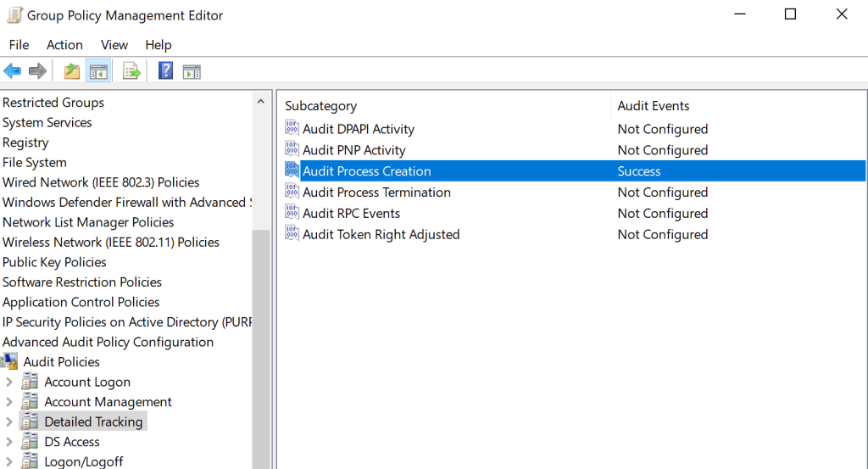Click the tree pane scroll up arrow
The width and height of the screenshot is (868, 469).
click(x=261, y=101)
